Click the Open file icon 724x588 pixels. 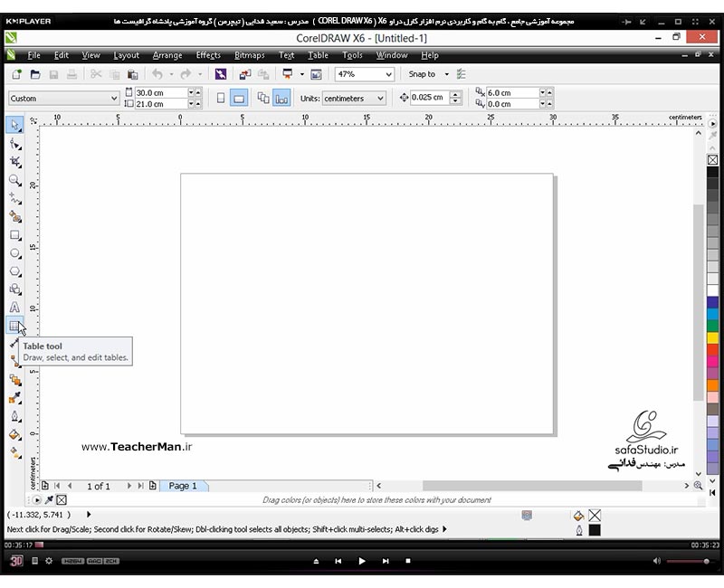(35, 74)
